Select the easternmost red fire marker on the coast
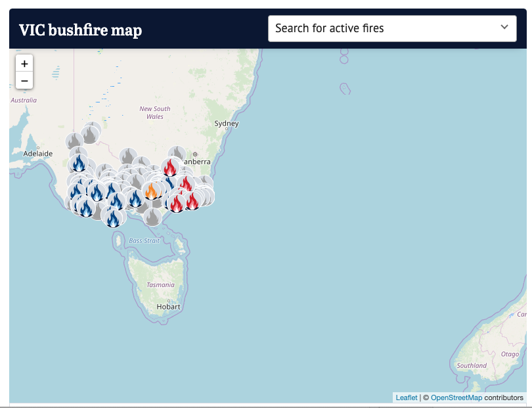Screen dimensions: 532x408 192,201
